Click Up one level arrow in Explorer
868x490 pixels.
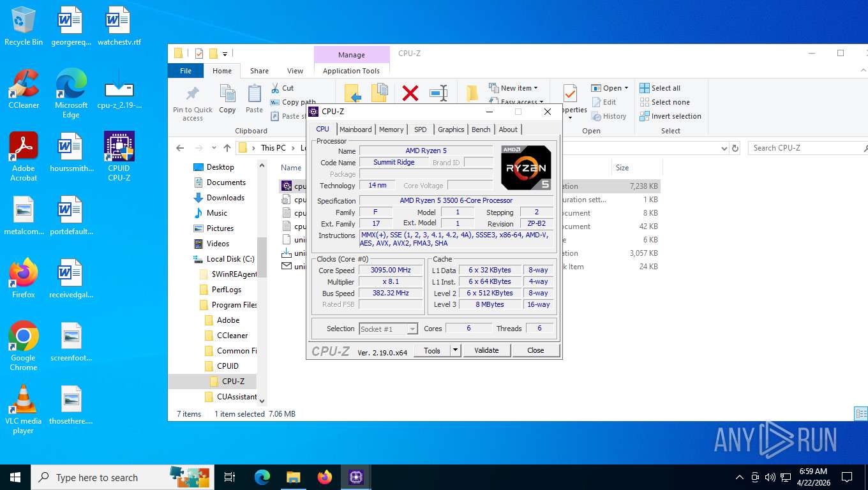(x=227, y=148)
